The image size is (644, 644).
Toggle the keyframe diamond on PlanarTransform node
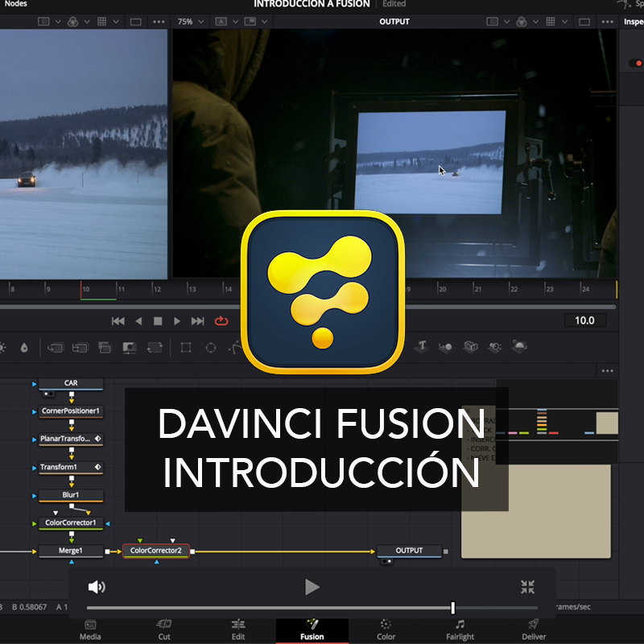[97, 439]
